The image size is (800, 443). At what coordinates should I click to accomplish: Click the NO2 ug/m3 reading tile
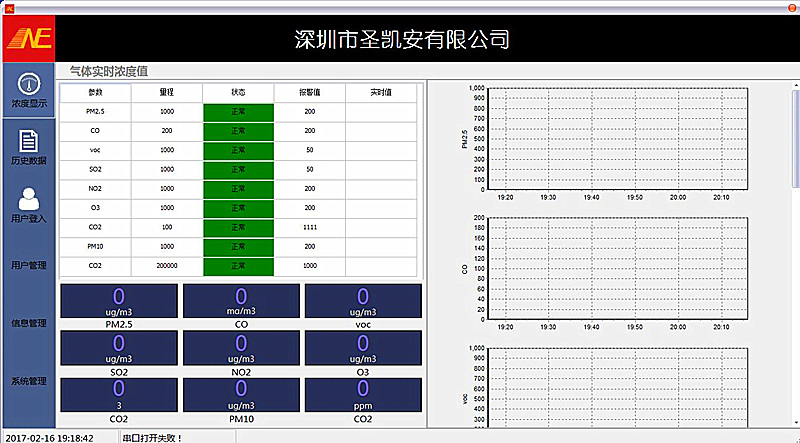[x=241, y=348]
